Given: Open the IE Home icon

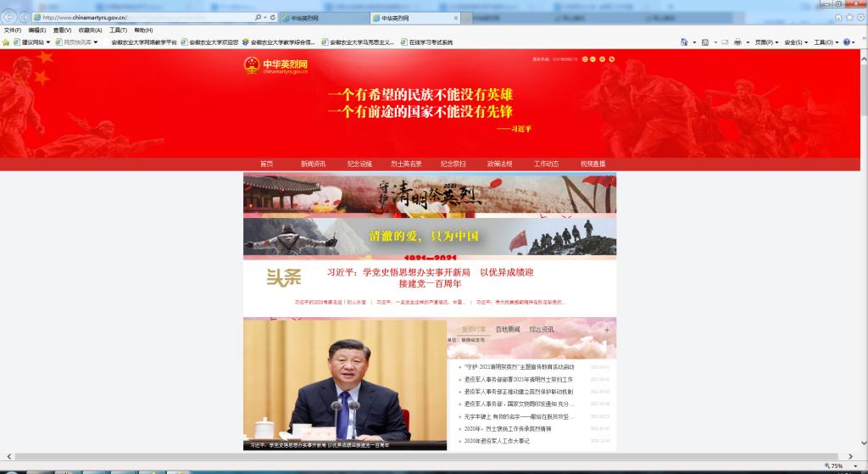Looking at the screenshot, I should click(839, 17).
